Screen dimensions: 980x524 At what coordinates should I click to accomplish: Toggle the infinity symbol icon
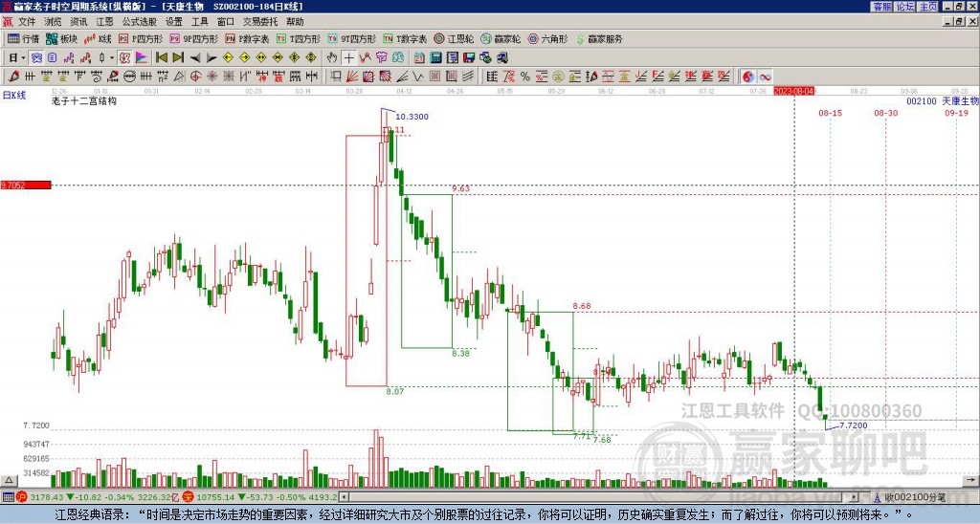(765, 76)
